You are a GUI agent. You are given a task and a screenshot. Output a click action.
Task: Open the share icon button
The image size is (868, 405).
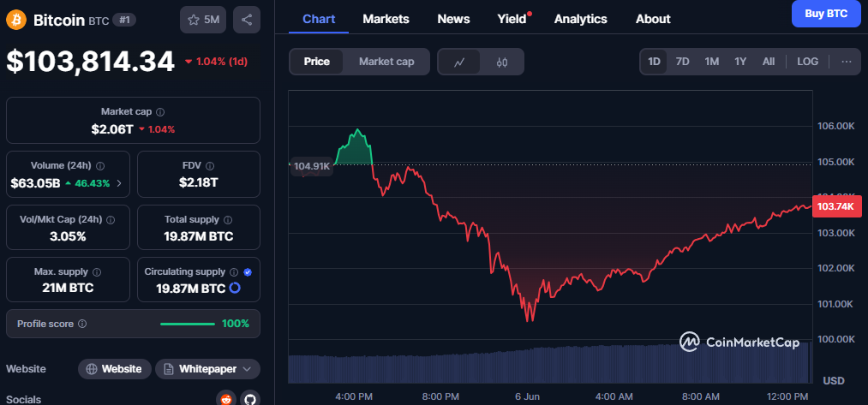(x=247, y=20)
